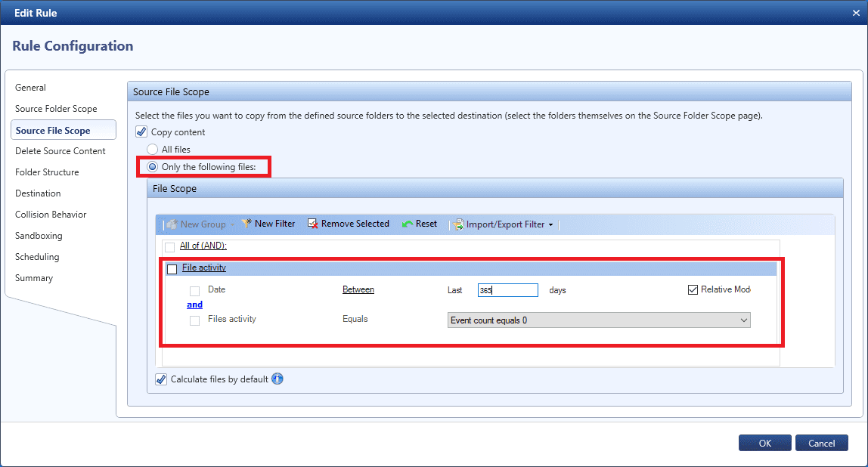Screen dimensions: 868x467
Task: Click the New Filter label
Action: (x=274, y=224)
